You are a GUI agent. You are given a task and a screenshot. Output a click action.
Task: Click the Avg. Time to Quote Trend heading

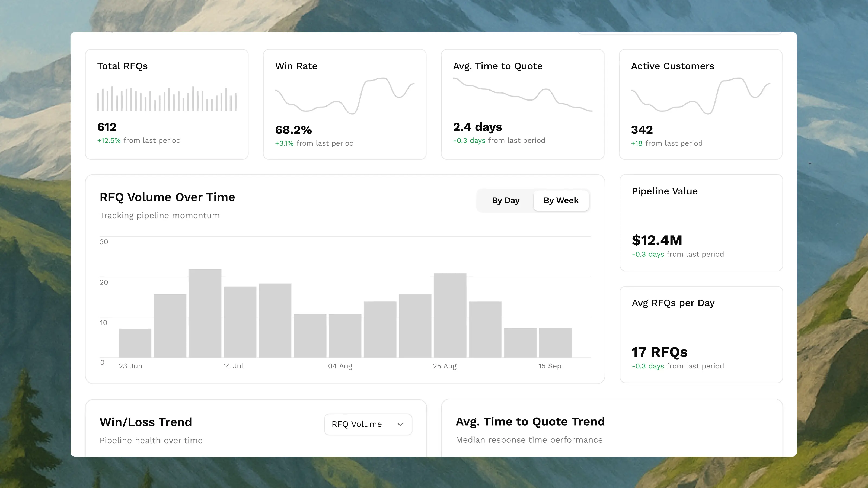530,421
